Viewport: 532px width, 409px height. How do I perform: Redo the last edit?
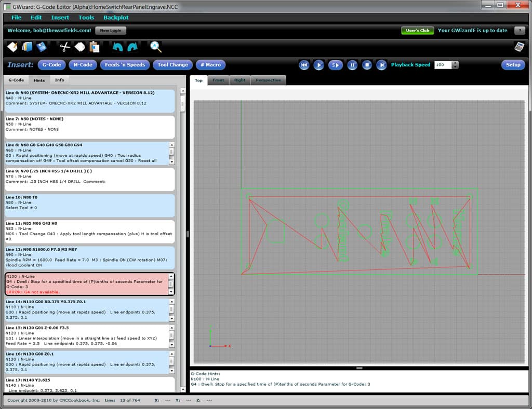click(132, 47)
